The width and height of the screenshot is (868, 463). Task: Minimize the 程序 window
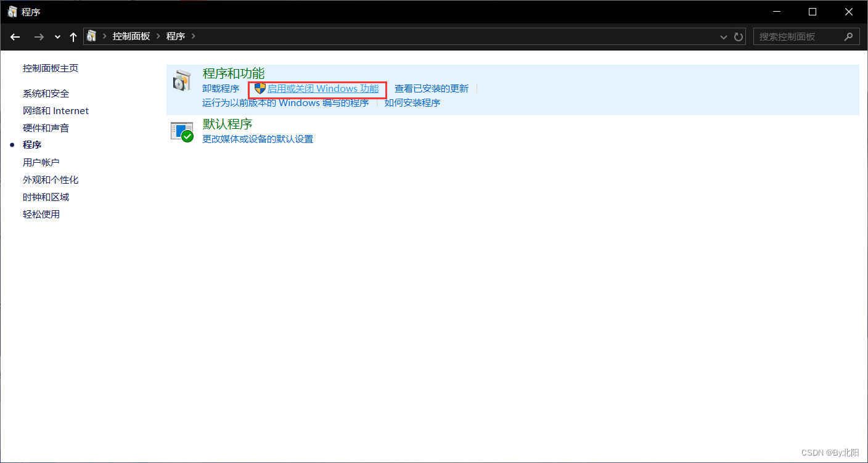click(x=777, y=12)
